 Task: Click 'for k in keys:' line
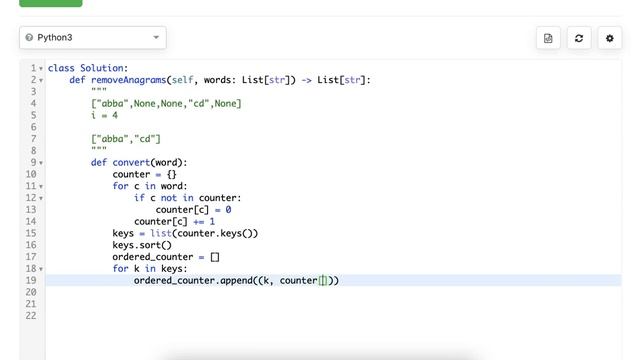[150, 269]
